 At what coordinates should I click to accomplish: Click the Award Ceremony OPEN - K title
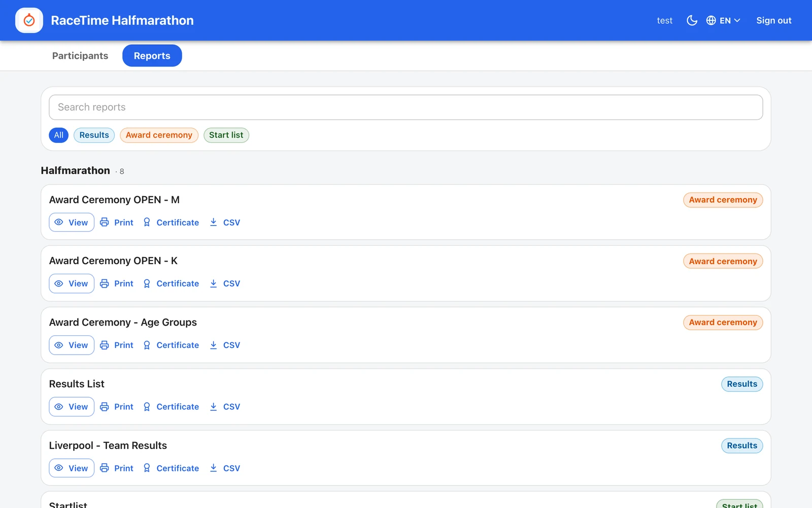[113, 261]
